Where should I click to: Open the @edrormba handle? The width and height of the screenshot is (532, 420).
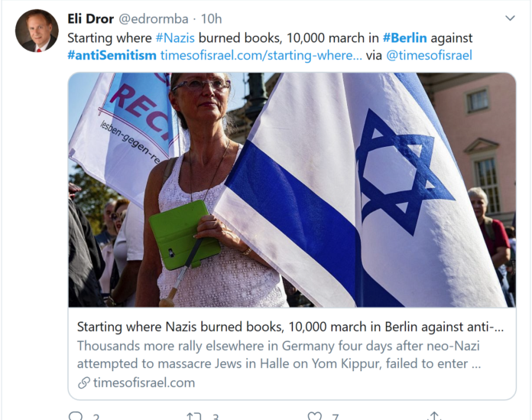[153, 19]
